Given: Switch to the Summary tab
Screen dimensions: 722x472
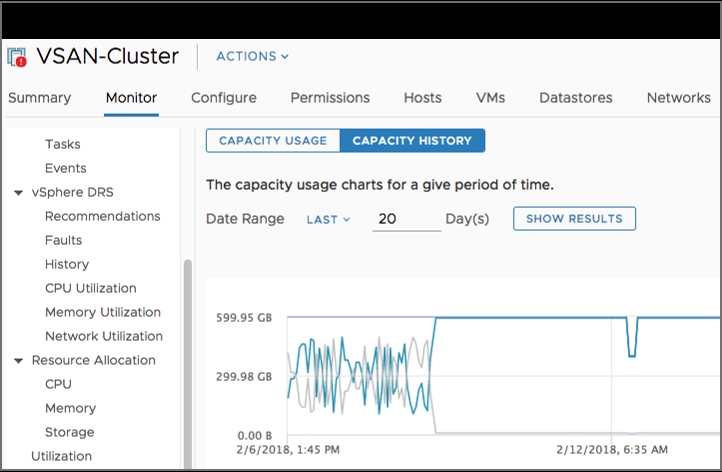Looking at the screenshot, I should pyautogui.click(x=39, y=98).
